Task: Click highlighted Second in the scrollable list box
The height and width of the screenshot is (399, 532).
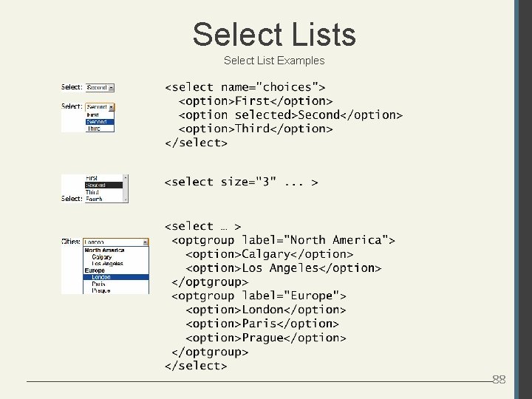Action: 95,185
